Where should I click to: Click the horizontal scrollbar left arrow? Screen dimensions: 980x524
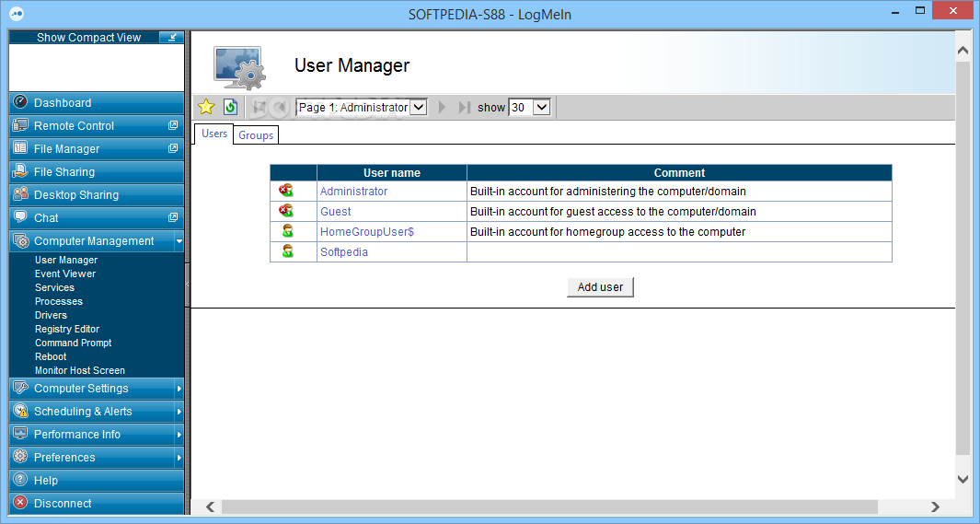tap(210, 507)
